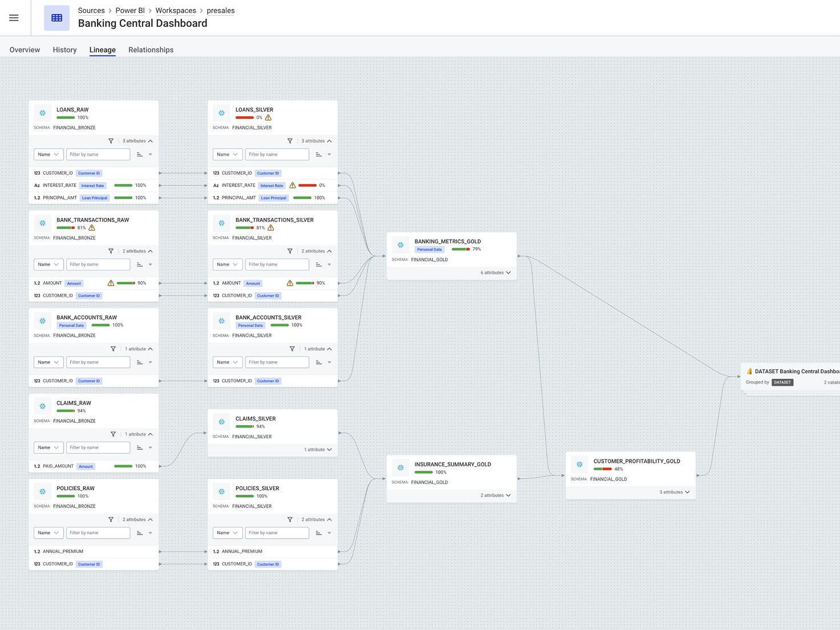Click the warning icon beside INTEREST_RATE in LOANS_SILVER
This screenshot has height=630, width=840.
(x=291, y=185)
